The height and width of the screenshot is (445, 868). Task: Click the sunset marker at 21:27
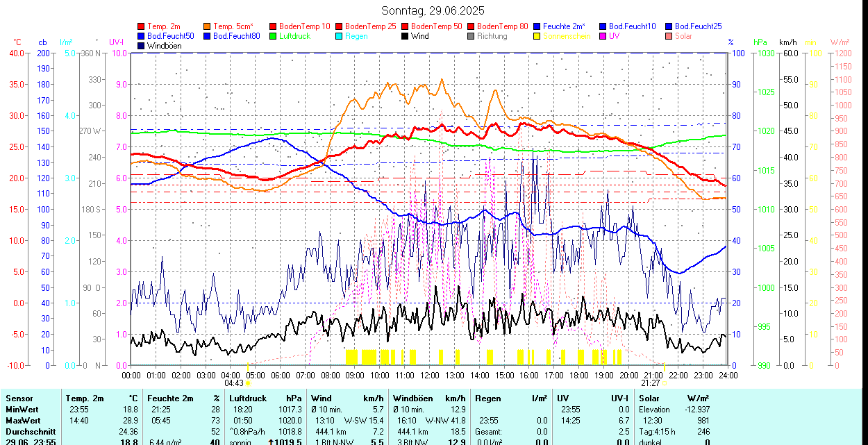(664, 383)
